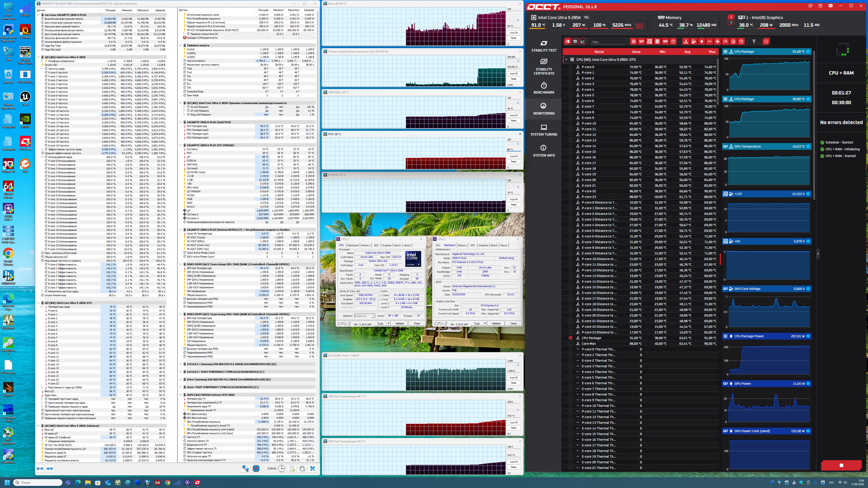Select GPU number 2 in OCCT header
The height and width of the screenshot is (488, 868).
731,23
